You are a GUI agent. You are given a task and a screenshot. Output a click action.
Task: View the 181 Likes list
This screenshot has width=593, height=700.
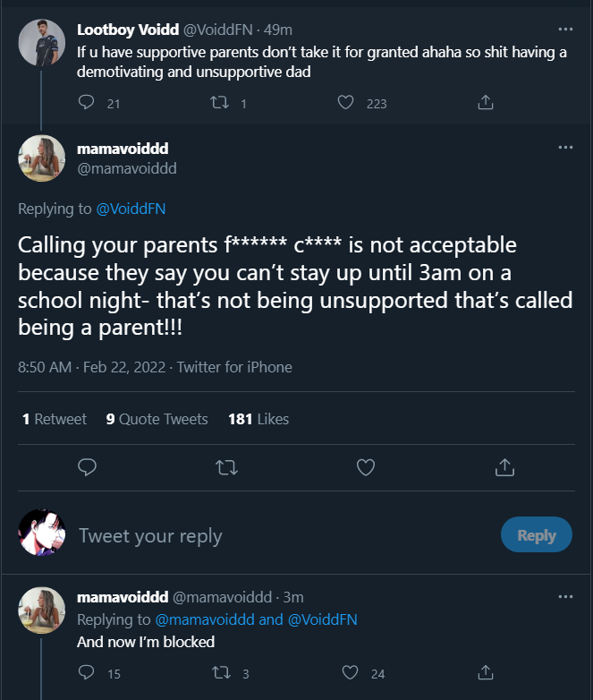coord(258,419)
